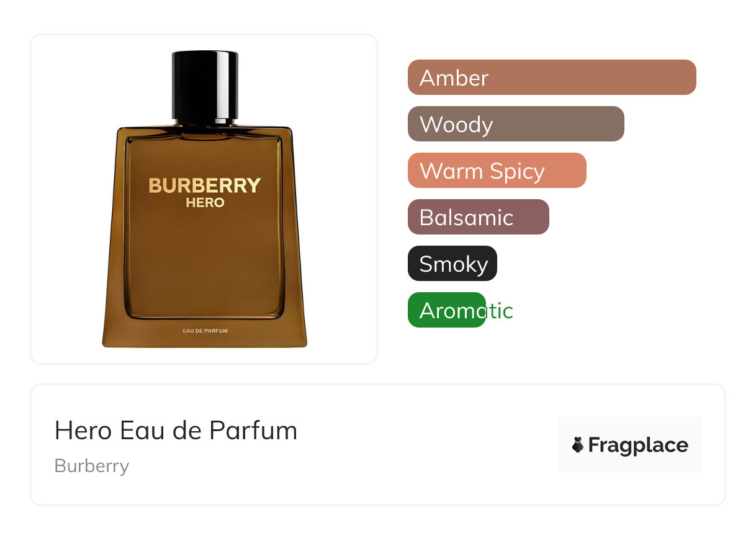Click the Balsamic accord bar

(x=479, y=217)
